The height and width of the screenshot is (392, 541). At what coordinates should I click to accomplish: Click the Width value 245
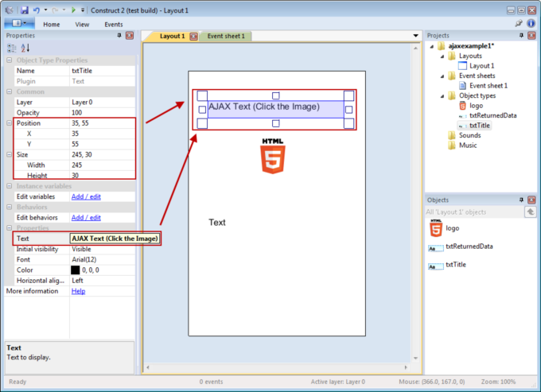pos(103,165)
